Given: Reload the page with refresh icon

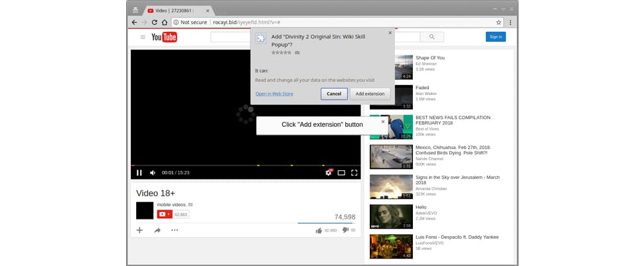Looking at the screenshot, I should tap(155, 22).
